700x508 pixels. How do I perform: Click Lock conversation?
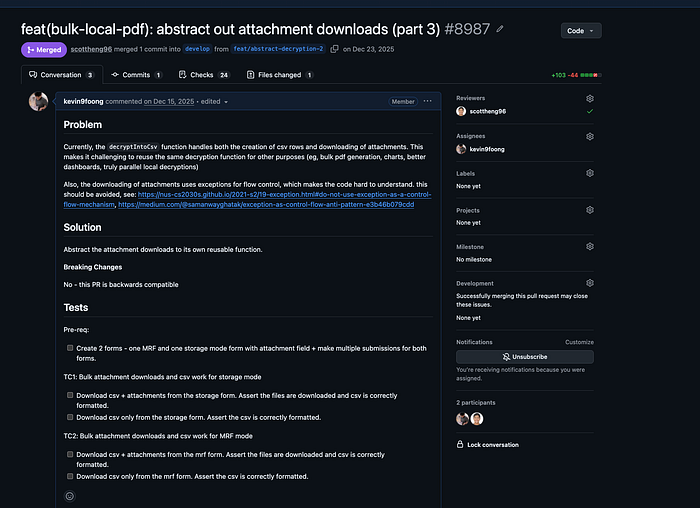(488, 445)
